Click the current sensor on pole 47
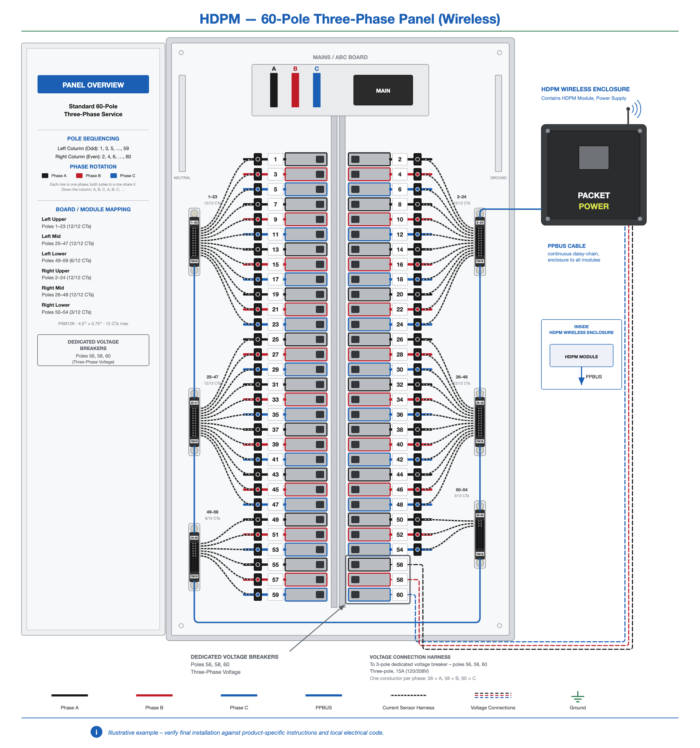700x748 pixels. pos(258,505)
